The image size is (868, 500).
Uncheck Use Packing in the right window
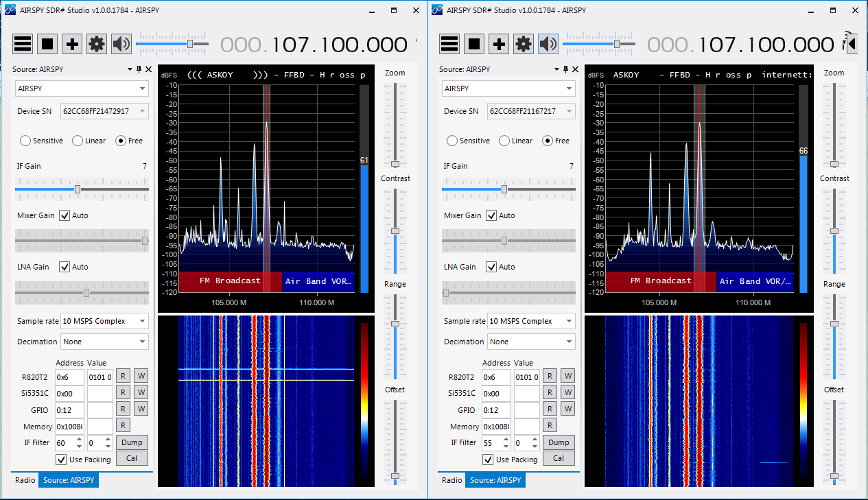[489, 460]
